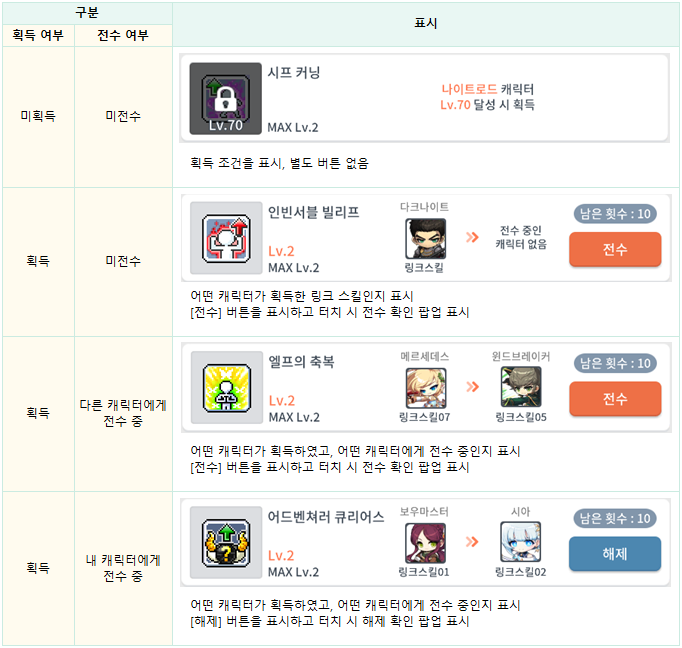This screenshot has height=648, width=682.
Task: Click 남은 횟수 badge above 해제 button
Action: tap(615, 518)
